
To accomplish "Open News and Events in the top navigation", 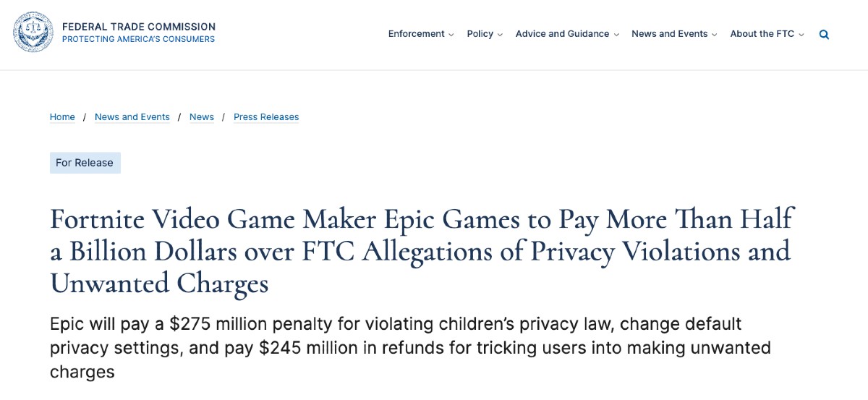I will tap(669, 34).
